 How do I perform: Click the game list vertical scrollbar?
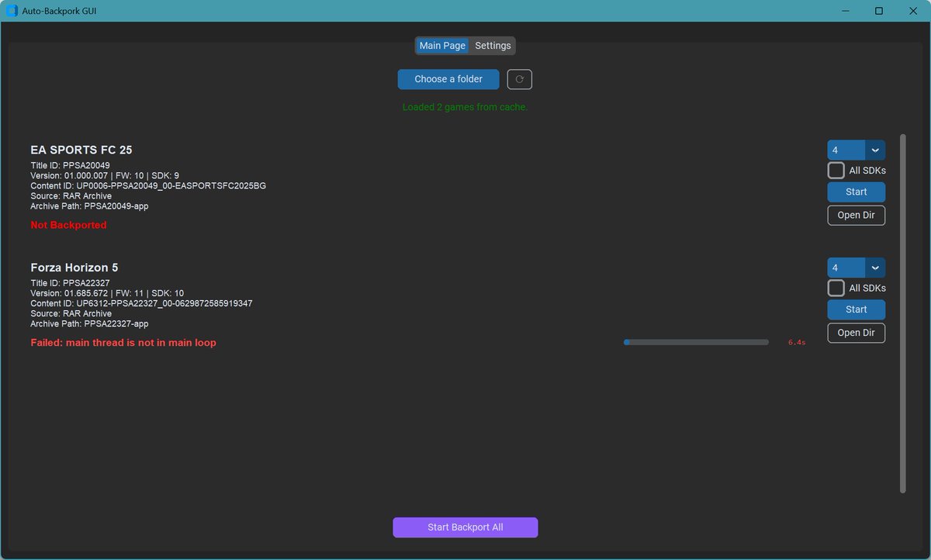[x=903, y=313]
